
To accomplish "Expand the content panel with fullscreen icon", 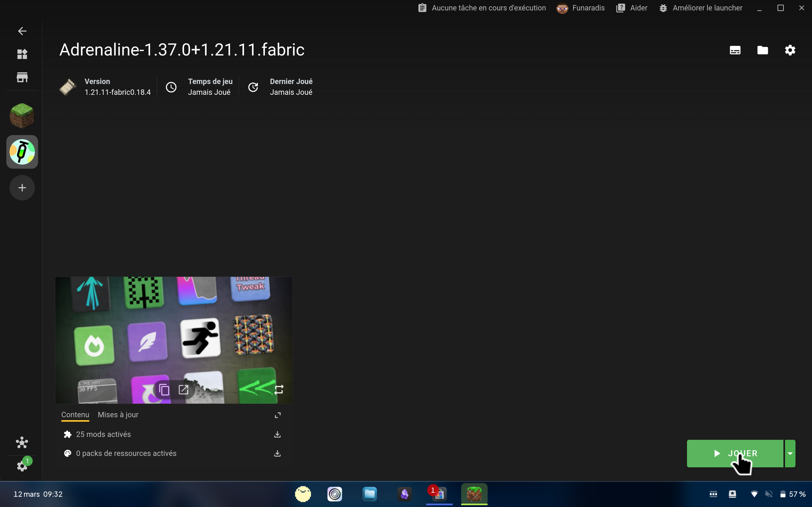I will point(278,415).
